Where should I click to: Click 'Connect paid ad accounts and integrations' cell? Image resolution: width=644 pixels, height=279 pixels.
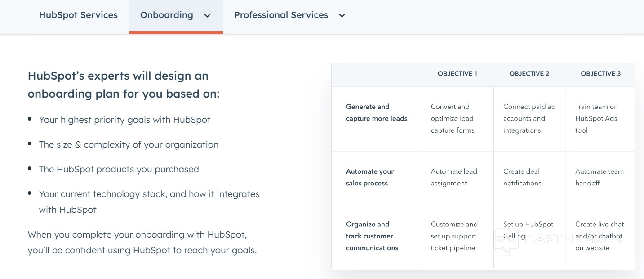529,118
